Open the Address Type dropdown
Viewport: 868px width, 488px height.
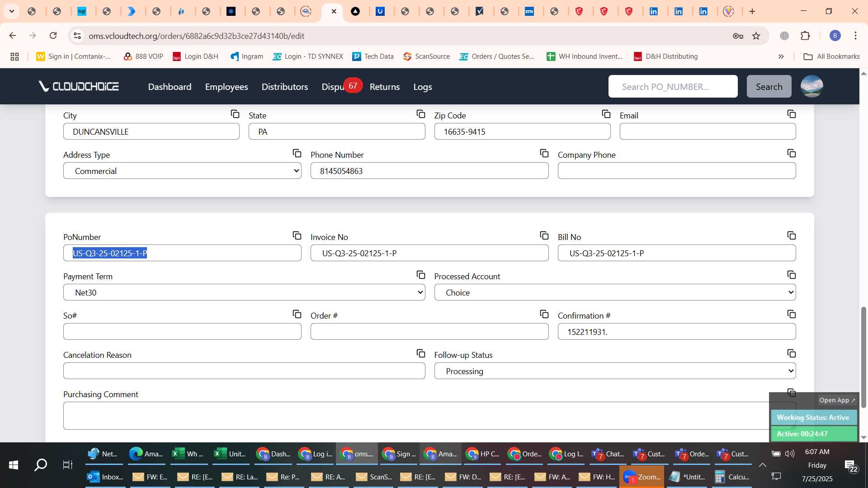pyautogui.click(x=182, y=171)
